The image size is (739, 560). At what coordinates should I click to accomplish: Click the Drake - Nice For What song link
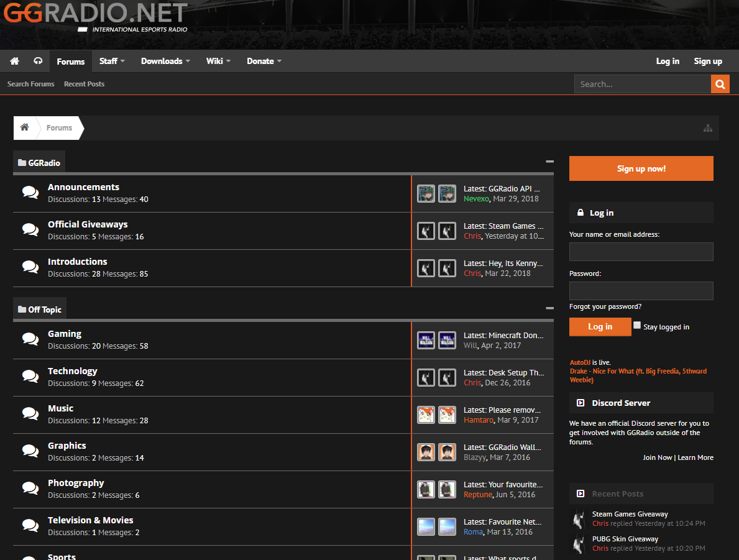[638, 375]
